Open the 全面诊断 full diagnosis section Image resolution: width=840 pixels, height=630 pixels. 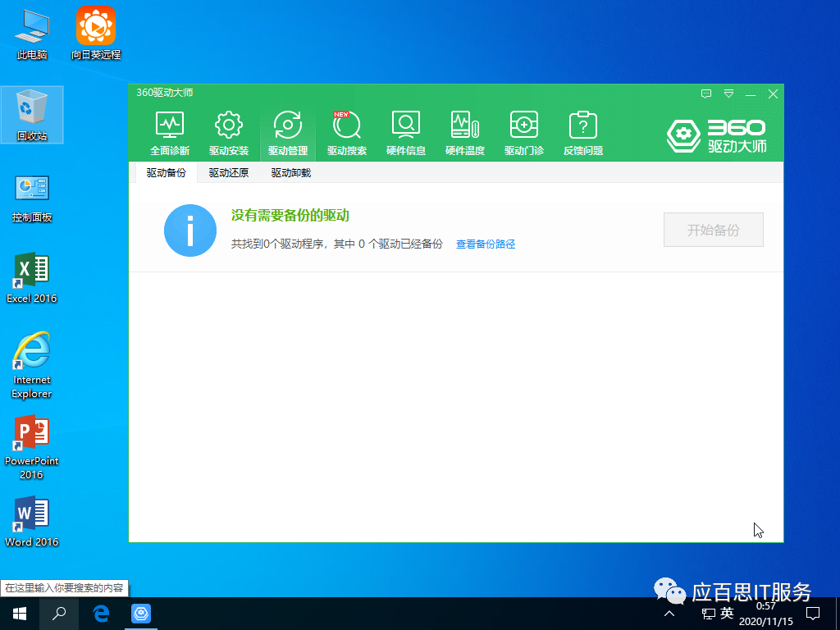170,134
